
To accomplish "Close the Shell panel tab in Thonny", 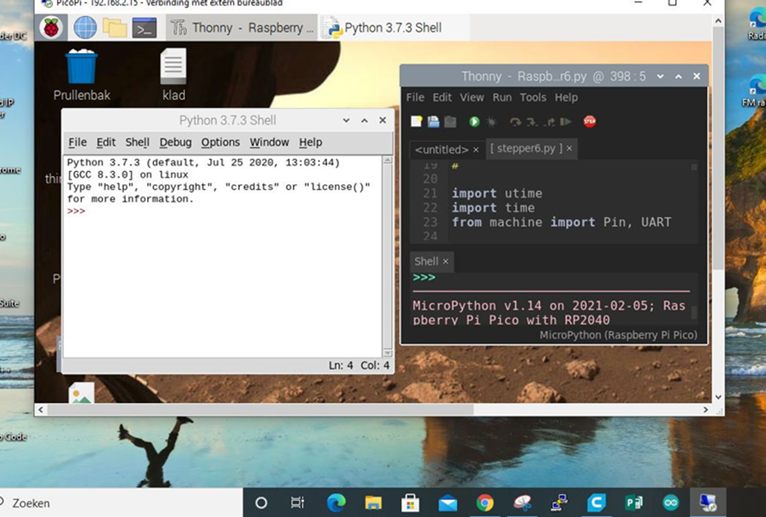I will point(446,261).
